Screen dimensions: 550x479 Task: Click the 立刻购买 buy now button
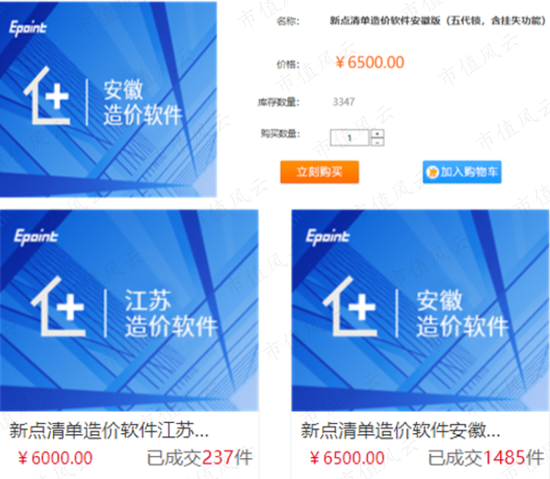pos(320,172)
